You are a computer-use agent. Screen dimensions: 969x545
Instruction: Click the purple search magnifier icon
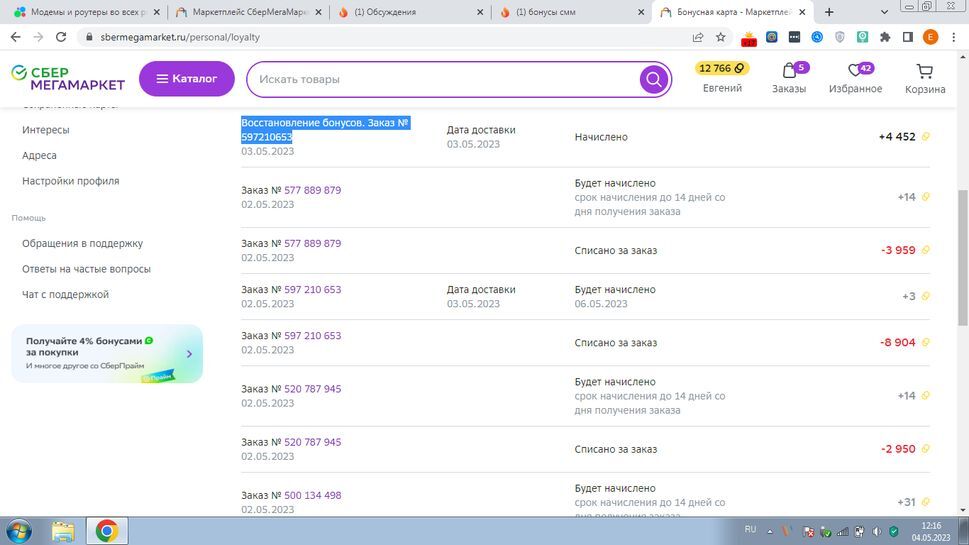[654, 79]
